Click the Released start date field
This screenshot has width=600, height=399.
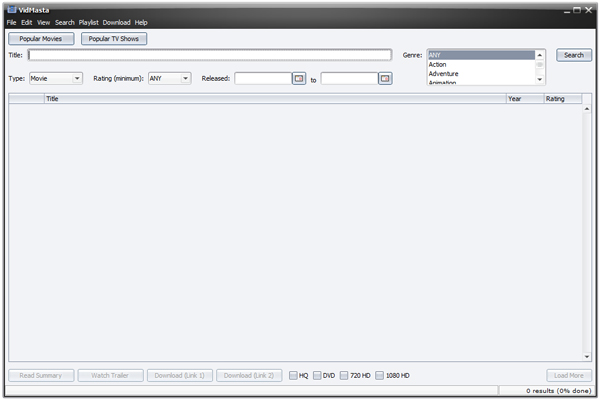point(263,78)
